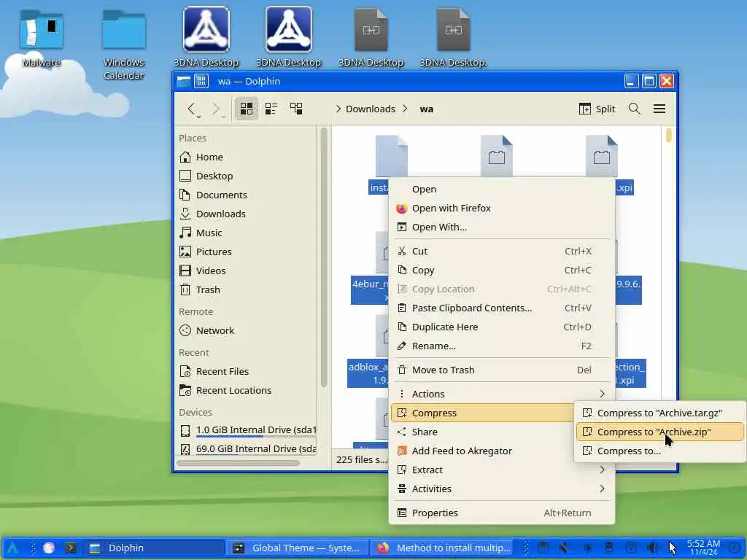Screen dimensions: 747x560
Task: Click the Places panel vertical scrollbar
Action: coord(323,257)
